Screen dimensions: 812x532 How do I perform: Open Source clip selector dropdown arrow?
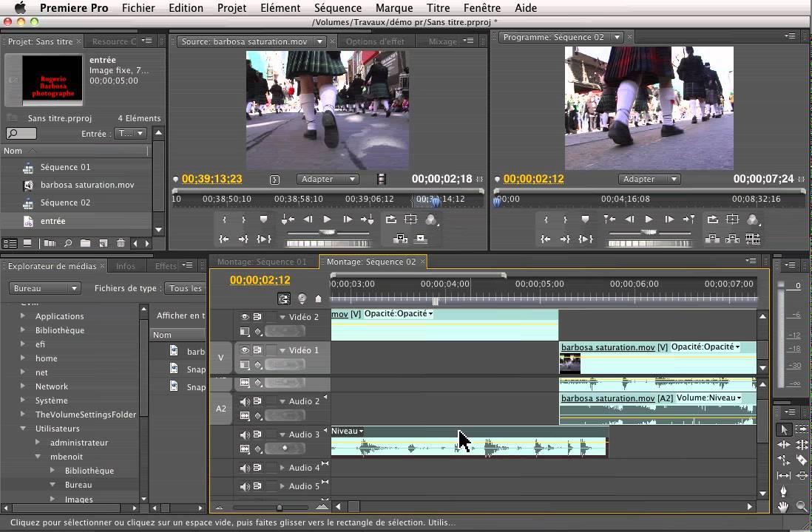pyautogui.click(x=320, y=41)
